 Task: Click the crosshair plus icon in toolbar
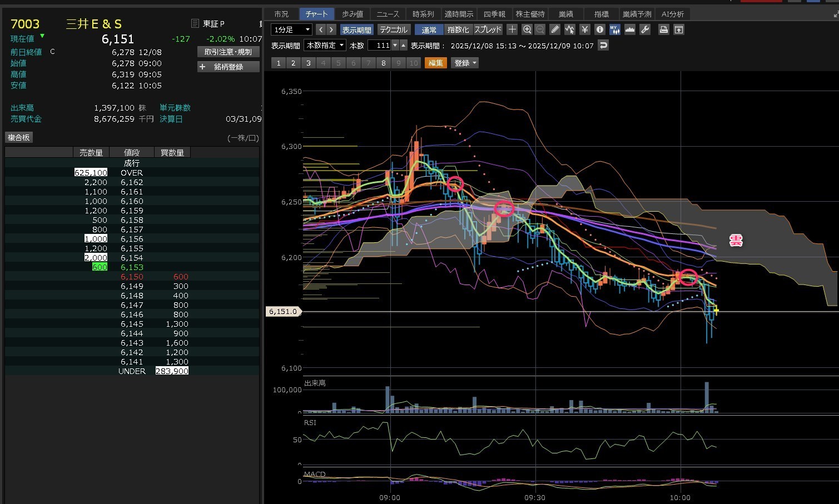coord(512,29)
